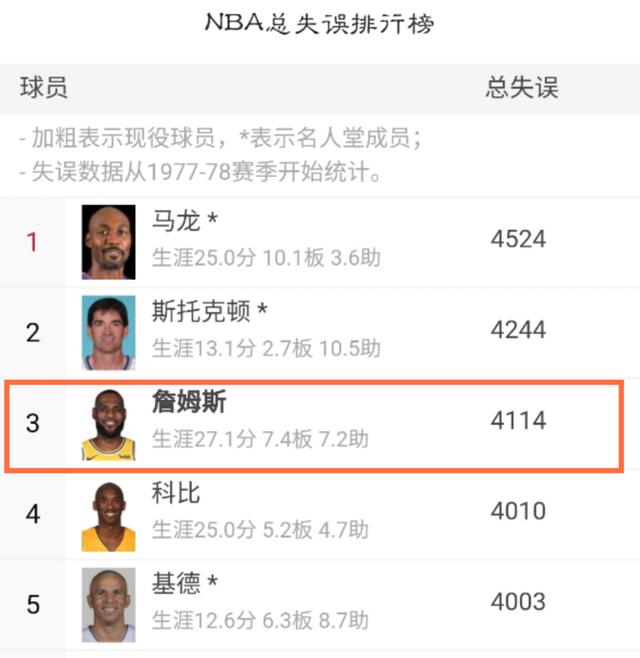Click the note about 1977-78赛季 statistics
640x658 pixels.
point(200,172)
